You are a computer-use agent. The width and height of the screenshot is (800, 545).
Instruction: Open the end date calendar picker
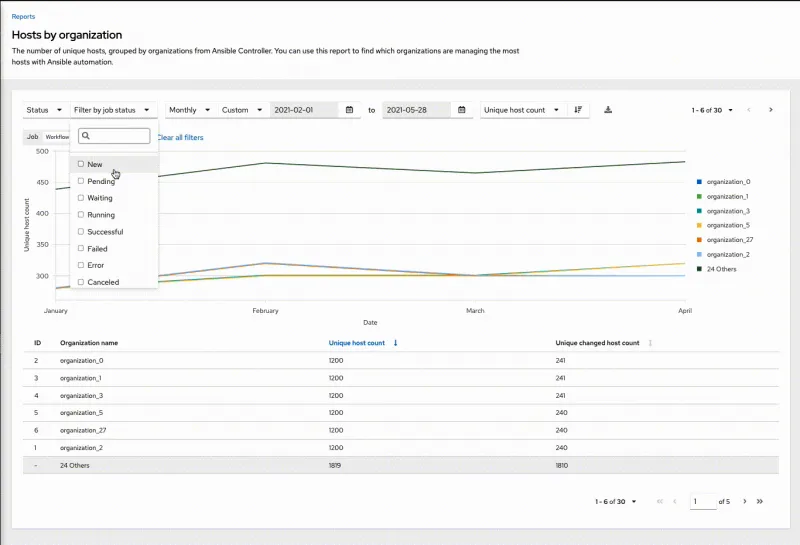tap(462, 110)
